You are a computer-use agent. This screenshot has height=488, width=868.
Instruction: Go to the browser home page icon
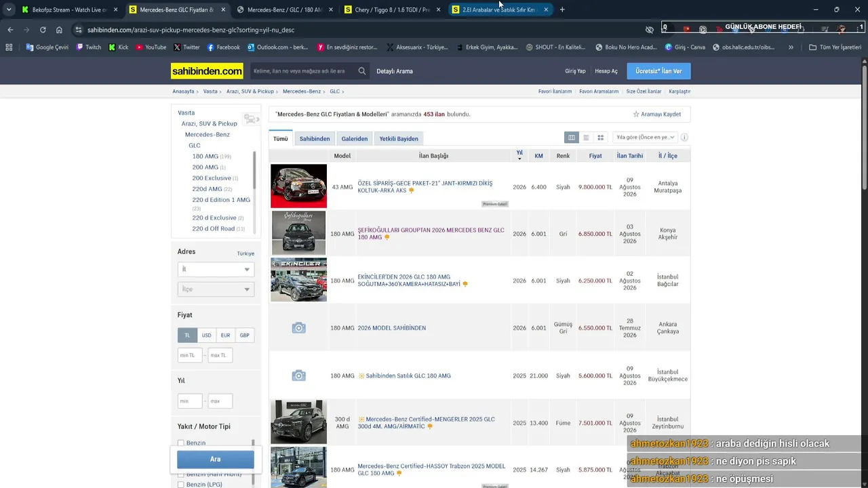[59, 30]
